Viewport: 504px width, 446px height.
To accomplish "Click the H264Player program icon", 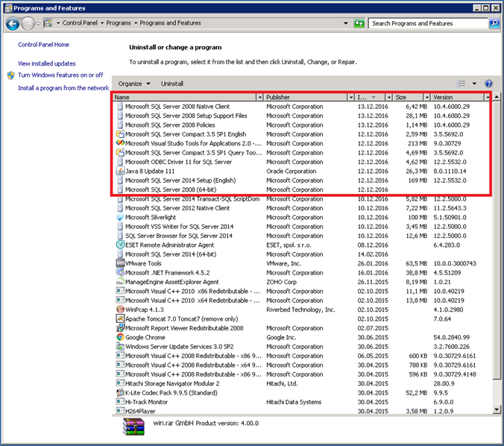I will coord(120,411).
